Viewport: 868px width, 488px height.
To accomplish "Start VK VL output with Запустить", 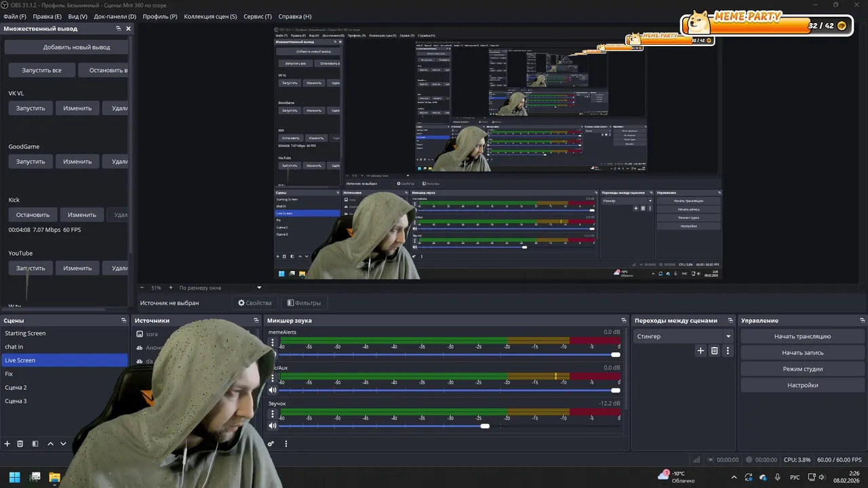I will coord(31,108).
